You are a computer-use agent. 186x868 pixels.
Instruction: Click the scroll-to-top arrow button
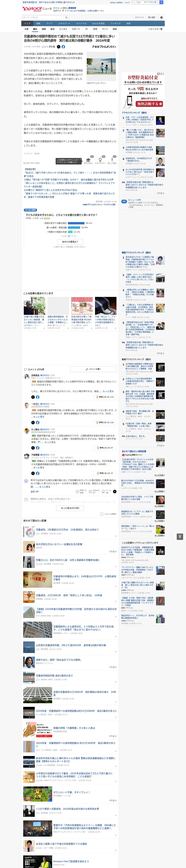pos(180,536)
